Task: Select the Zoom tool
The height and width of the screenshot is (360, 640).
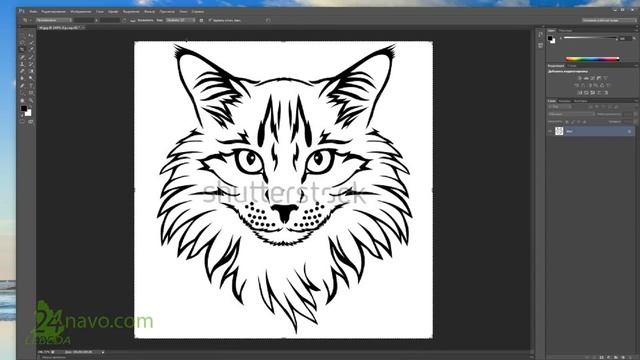Action: coord(31,100)
